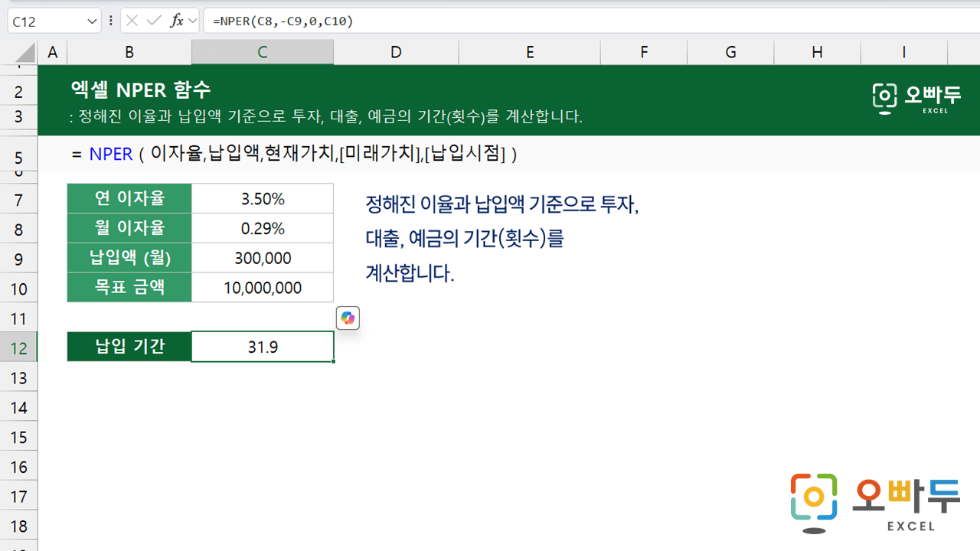This screenshot has height=551, width=980.
Task: Click the target amount cell 10,000,000
Action: click(x=262, y=289)
